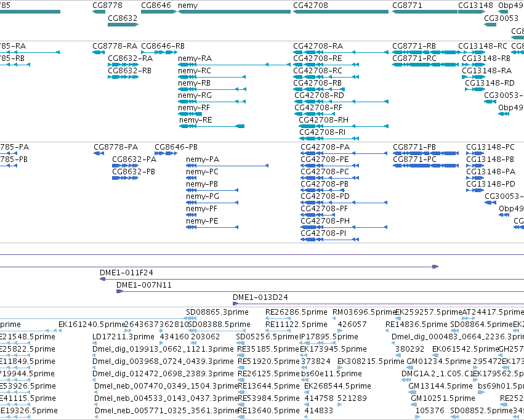The height and width of the screenshot is (420, 524).
Task: Select transcript CG13148-RB
Action: [486, 58]
